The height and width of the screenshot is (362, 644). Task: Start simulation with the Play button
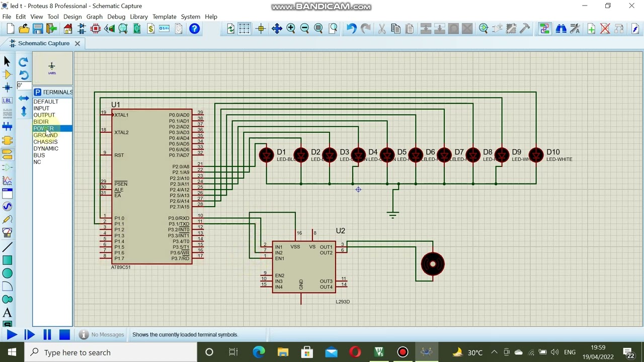pos(12,334)
